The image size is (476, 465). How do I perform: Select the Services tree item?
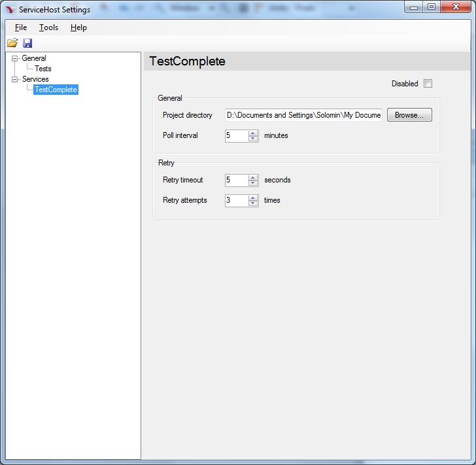[35, 79]
